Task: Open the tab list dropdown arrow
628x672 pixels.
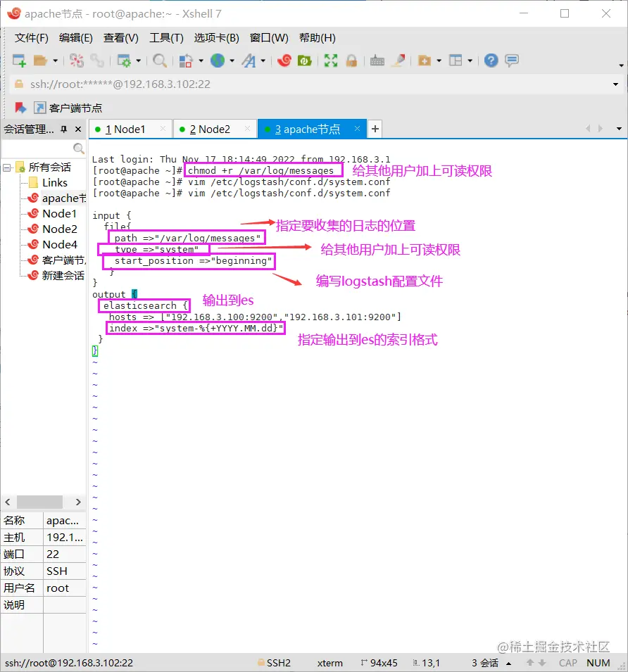Action: coord(619,129)
